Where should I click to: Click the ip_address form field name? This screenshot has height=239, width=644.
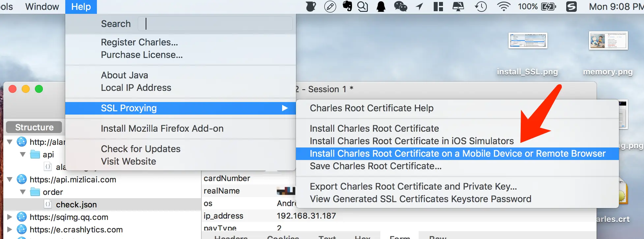click(x=223, y=216)
